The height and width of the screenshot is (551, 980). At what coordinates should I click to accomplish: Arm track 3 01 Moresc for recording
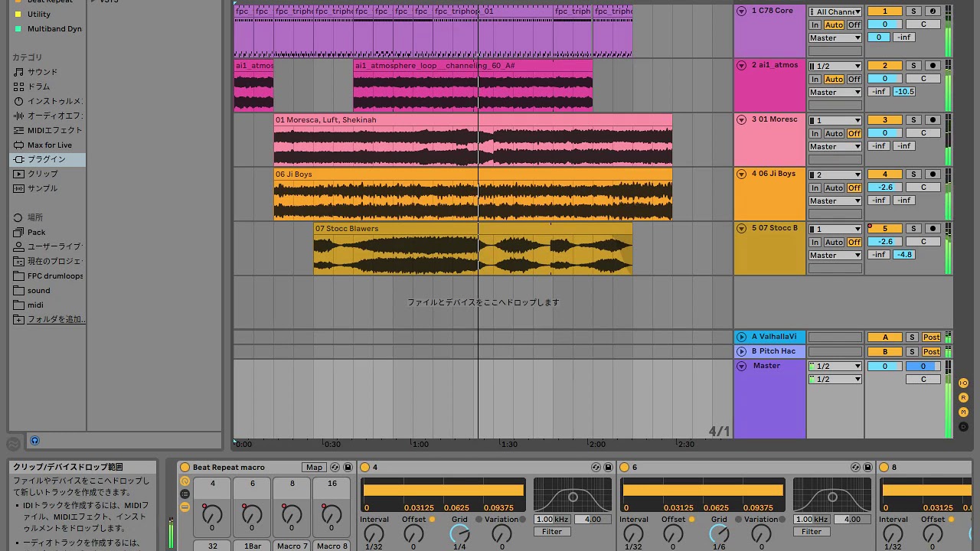click(933, 120)
